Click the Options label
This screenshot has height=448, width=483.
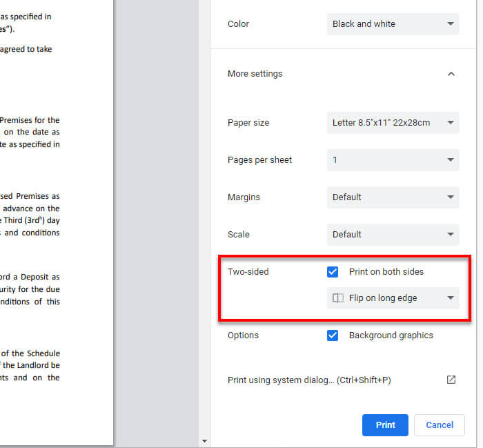[243, 335]
